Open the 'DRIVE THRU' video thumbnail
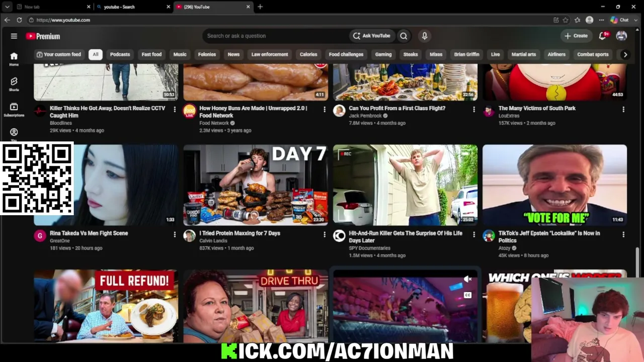The height and width of the screenshot is (362, 644). point(256,306)
